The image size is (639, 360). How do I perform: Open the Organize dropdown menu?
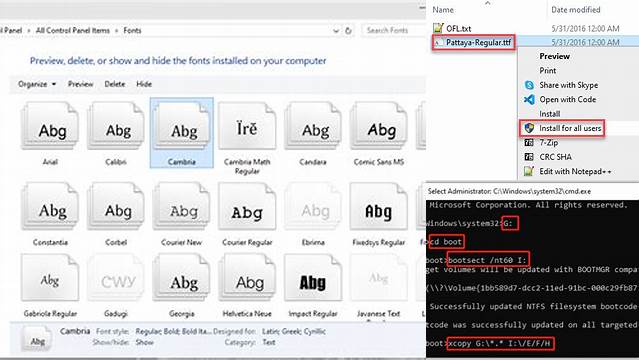click(x=37, y=84)
